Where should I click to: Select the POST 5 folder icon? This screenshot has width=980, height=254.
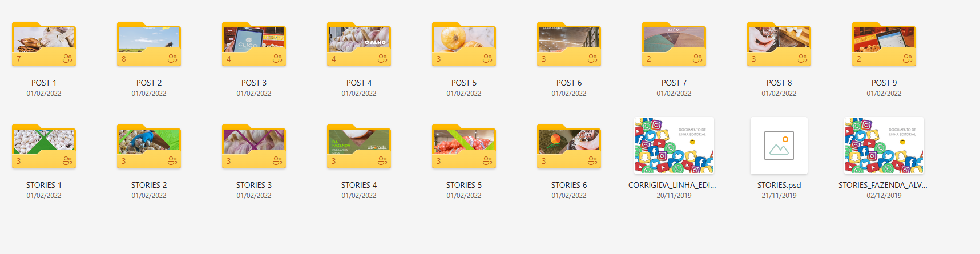(x=464, y=44)
